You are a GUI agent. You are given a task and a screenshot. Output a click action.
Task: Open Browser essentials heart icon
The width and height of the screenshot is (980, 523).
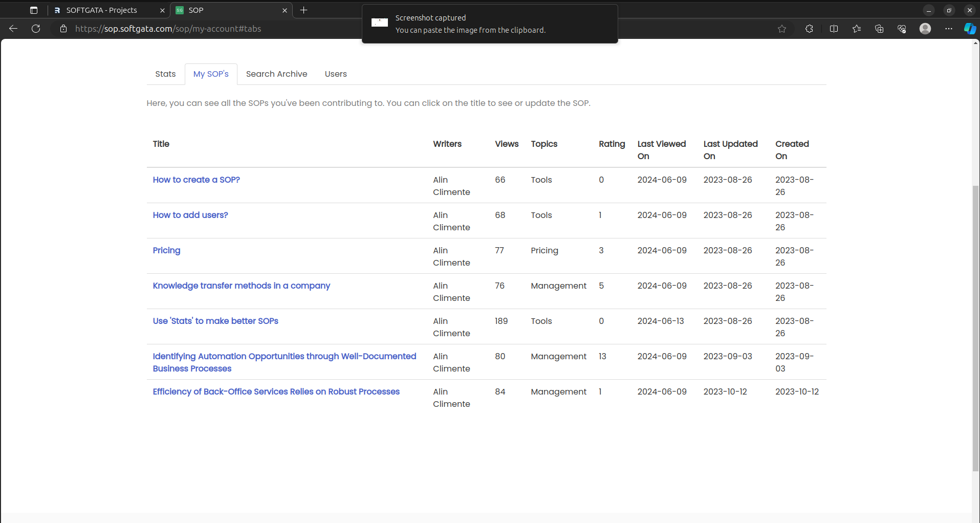(x=902, y=29)
